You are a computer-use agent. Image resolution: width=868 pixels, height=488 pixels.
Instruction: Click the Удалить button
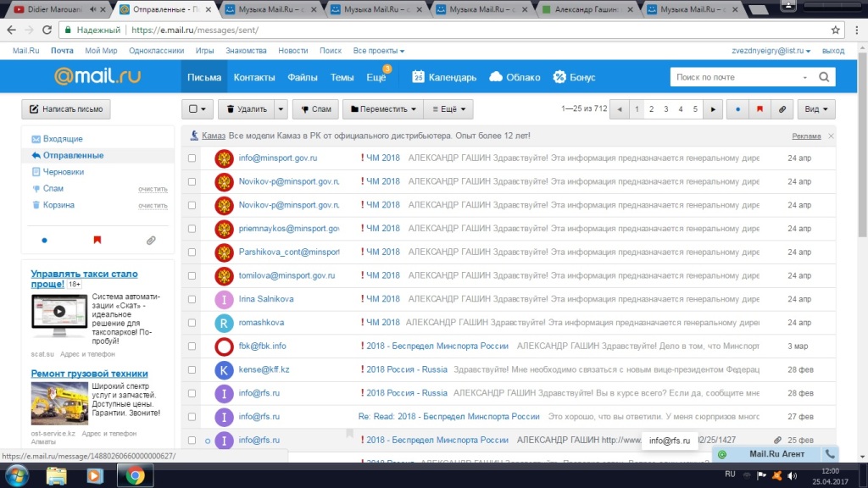pyautogui.click(x=246, y=109)
